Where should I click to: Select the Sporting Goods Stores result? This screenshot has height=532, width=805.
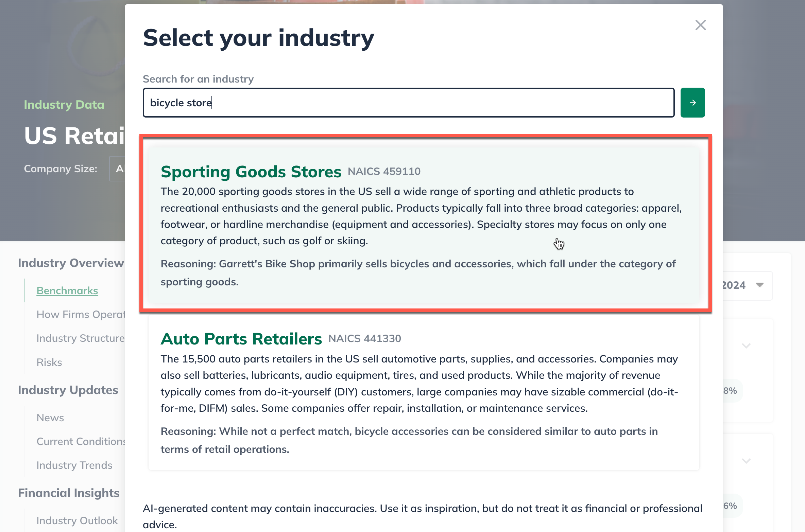coord(251,172)
